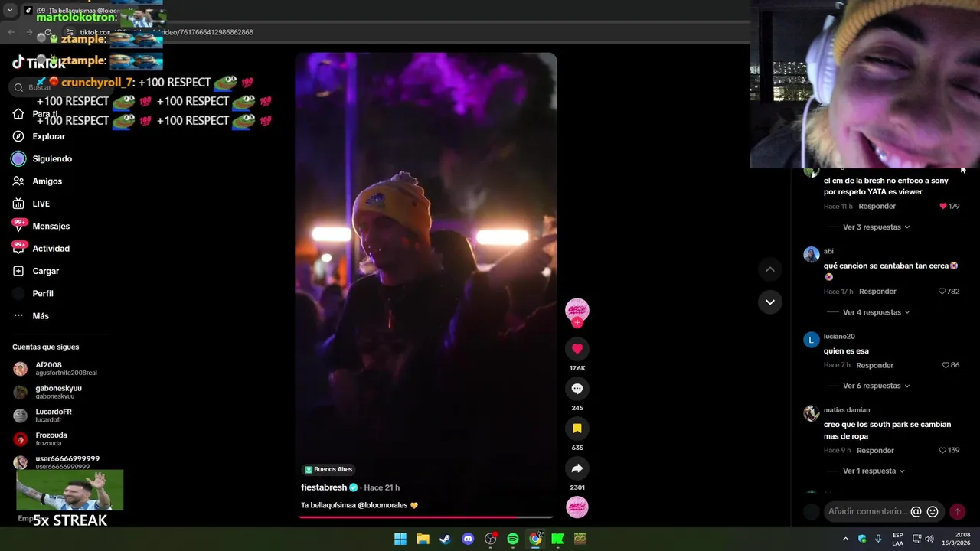Open Steam from the taskbar
Image resolution: width=980 pixels, height=551 pixels.
(x=445, y=539)
